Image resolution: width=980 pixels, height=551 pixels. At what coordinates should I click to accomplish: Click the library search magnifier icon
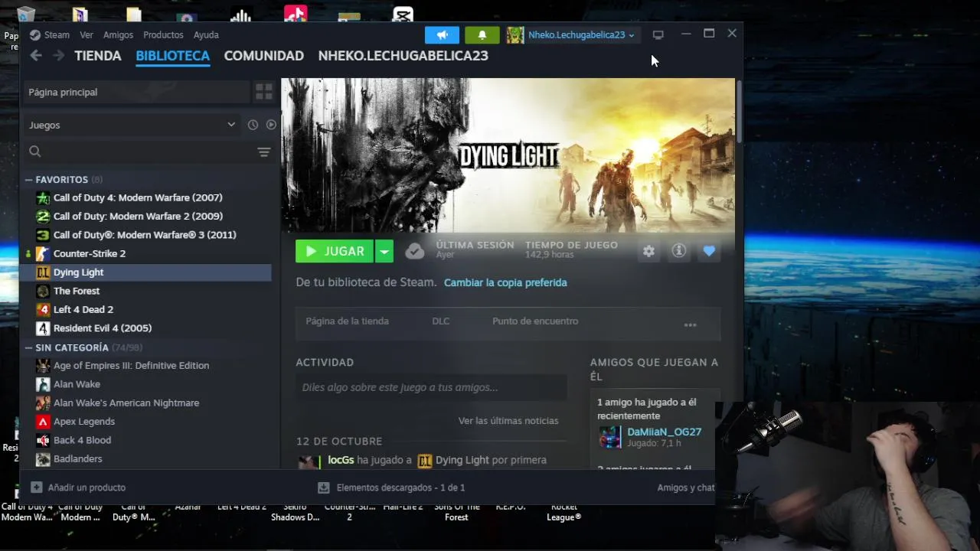[x=34, y=152]
